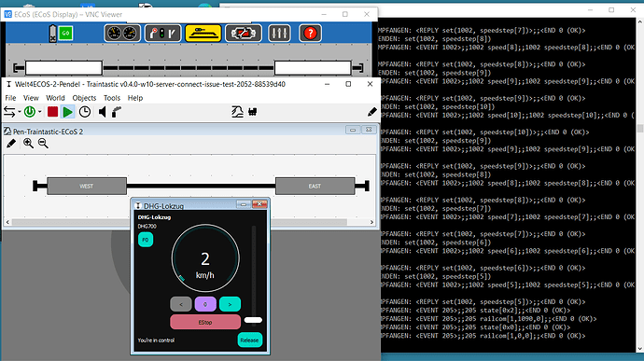Open the ECoS locomotive setup icon

[x=244, y=34]
